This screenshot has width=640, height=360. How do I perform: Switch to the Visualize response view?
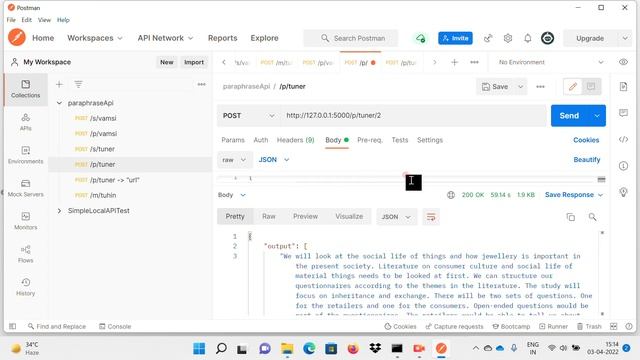(349, 216)
